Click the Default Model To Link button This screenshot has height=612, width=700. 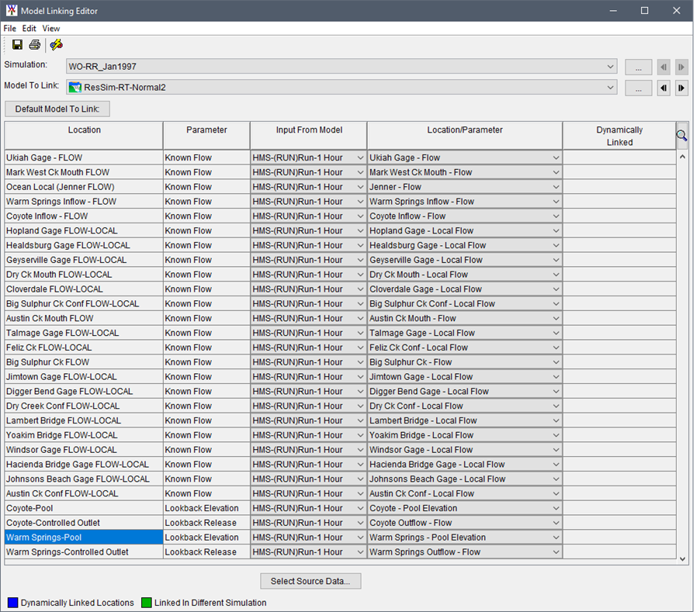57,108
